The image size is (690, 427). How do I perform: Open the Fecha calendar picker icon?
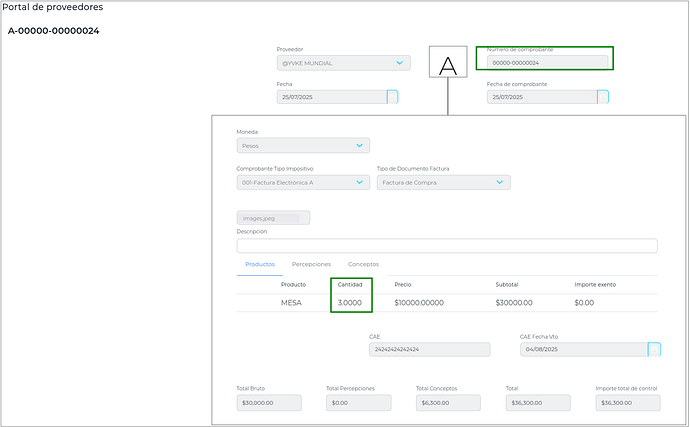[x=392, y=97]
